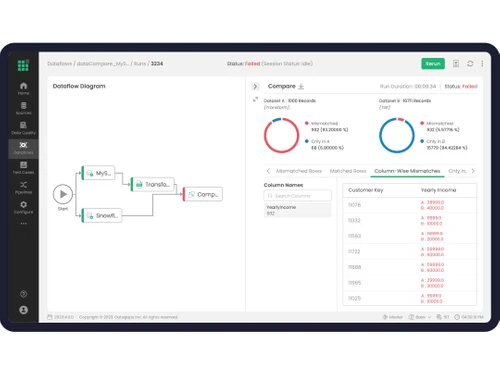Focus the Search Columns input
Viewport: 500px width, 375px height.
click(298, 196)
